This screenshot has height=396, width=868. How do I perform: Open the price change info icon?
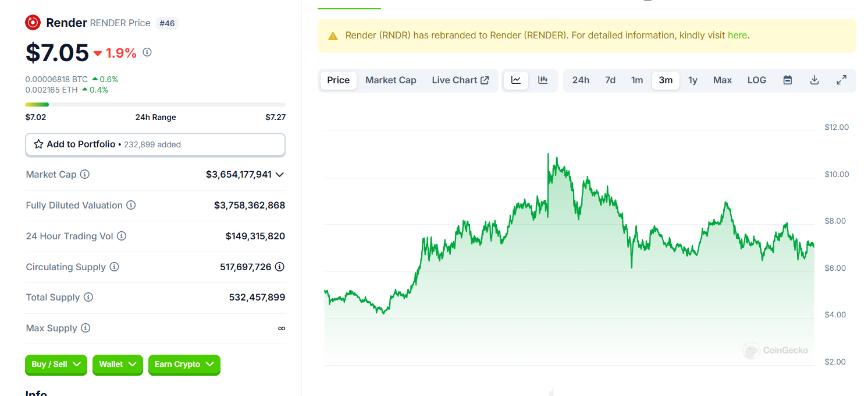point(147,52)
